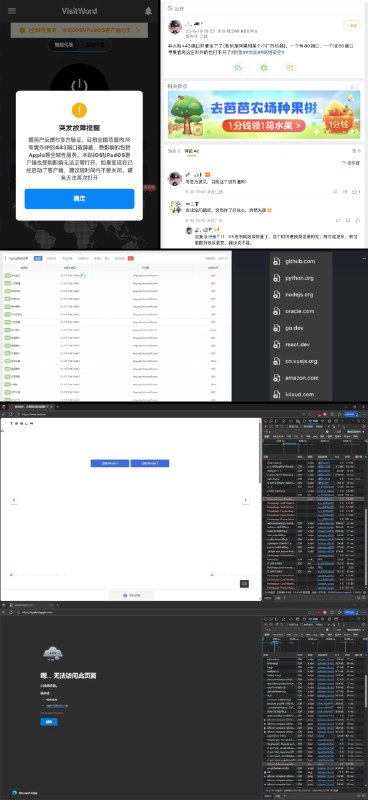Choose cn.vuejs.org from the site list
This screenshot has width=368, height=800.
301,361
